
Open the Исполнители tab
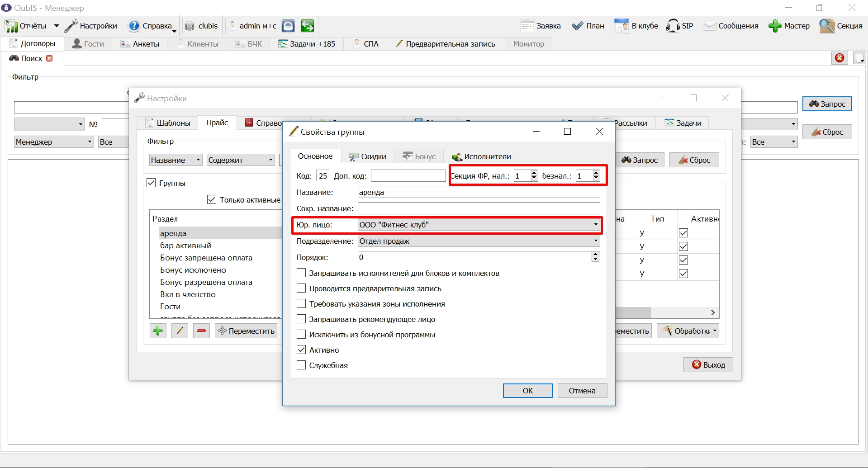(x=482, y=156)
